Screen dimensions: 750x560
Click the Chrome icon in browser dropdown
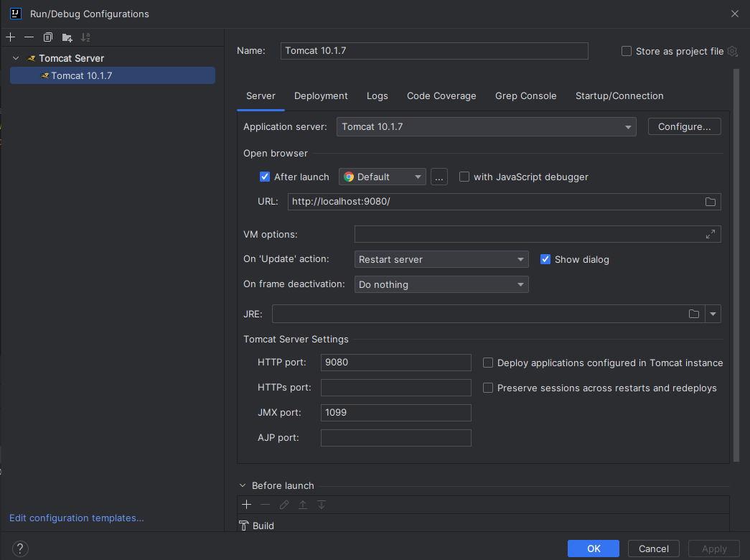(349, 177)
